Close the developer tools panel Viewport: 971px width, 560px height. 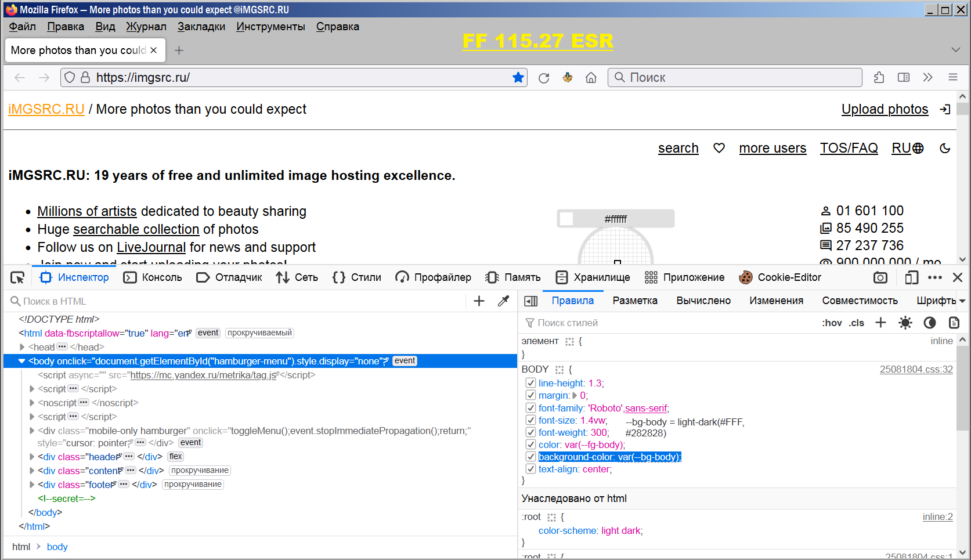tap(958, 277)
